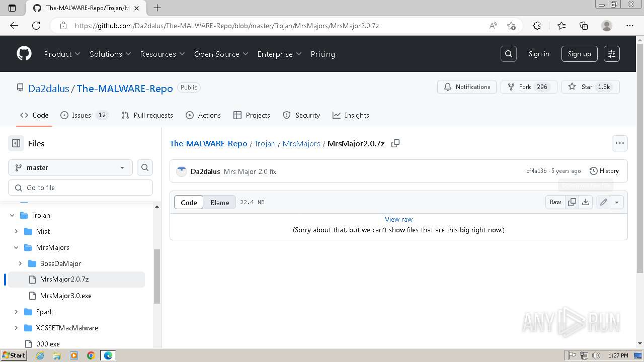Open the master branch dropdown
The width and height of the screenshot is (644, 362).
[x=70, y=167]
